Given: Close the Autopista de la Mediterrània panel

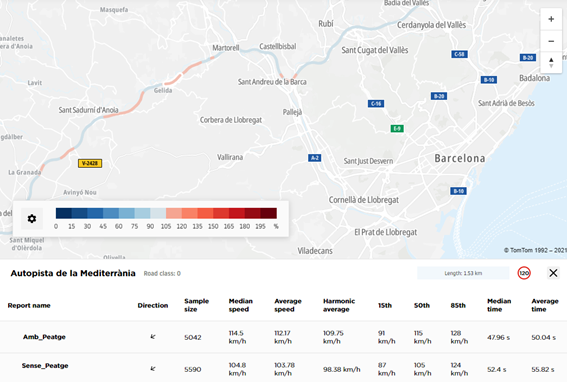Looking at the screenshot, I should pos(553,273).
